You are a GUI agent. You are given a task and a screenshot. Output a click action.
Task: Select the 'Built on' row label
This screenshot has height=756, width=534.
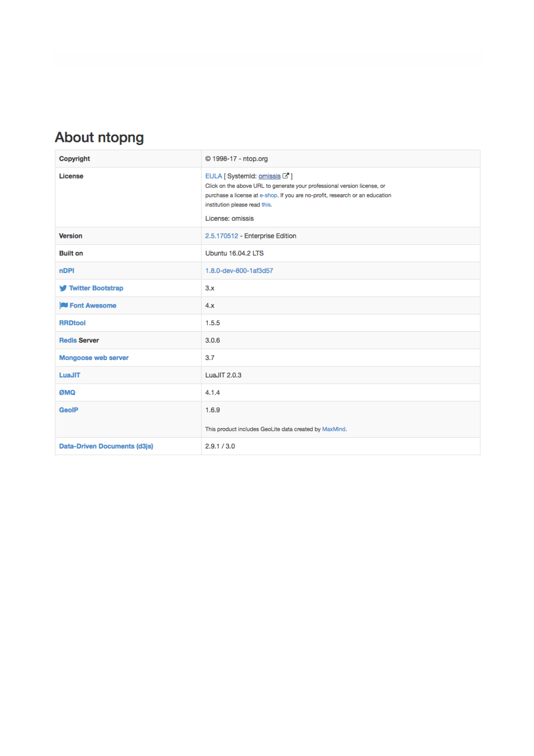pos(71,253)
